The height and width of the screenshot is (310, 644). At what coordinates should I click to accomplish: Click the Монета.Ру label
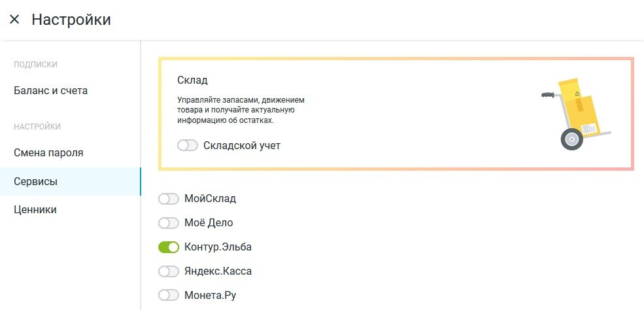click(x=211, y=295)
